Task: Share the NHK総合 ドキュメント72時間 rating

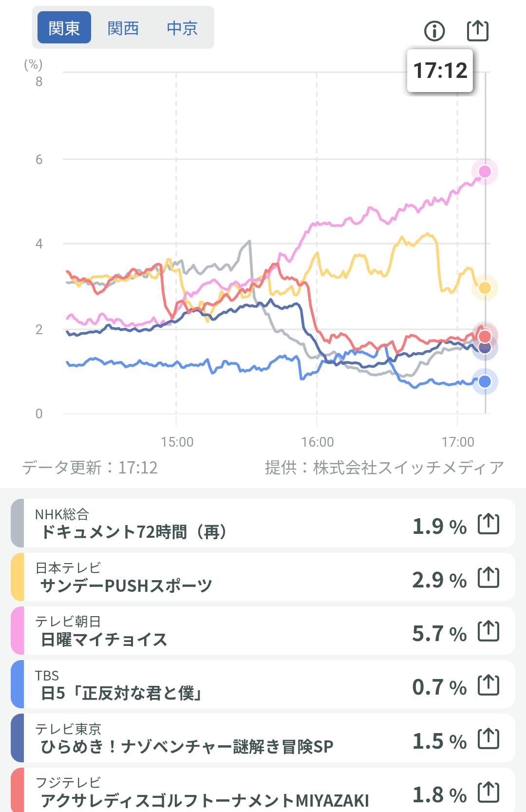Action: pyautogui.click(x=488, y=524)
